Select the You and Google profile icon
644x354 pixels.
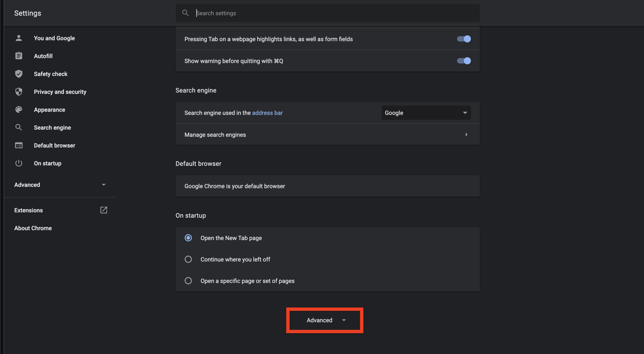19,38
